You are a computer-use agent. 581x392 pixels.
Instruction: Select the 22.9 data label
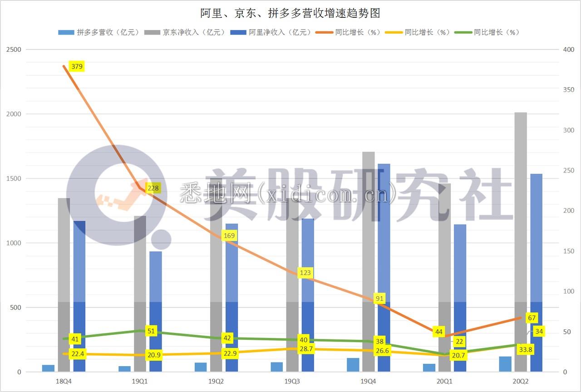[231, 353]
